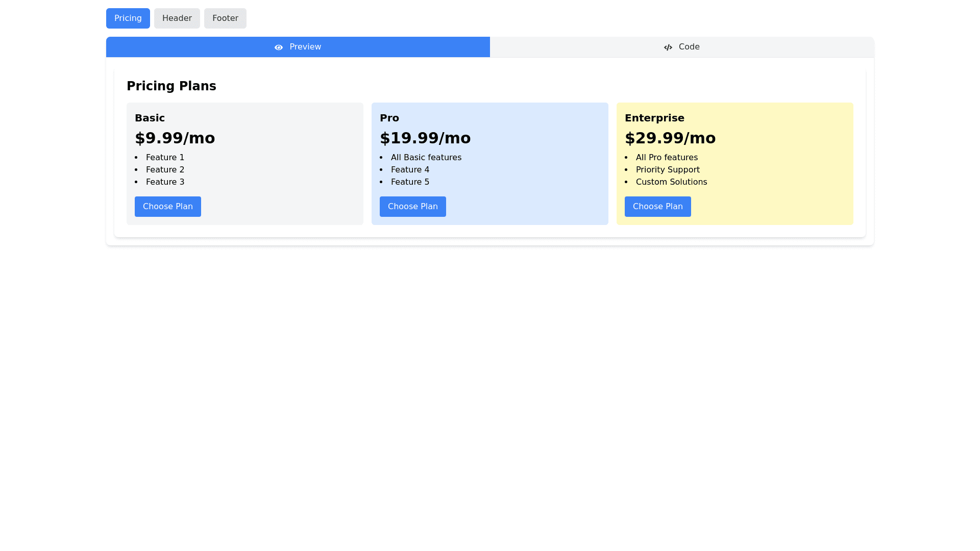This screenshot has width=980, height=551.
Task: Click the eye icon in Preview tab
Action: click(278, 47)
